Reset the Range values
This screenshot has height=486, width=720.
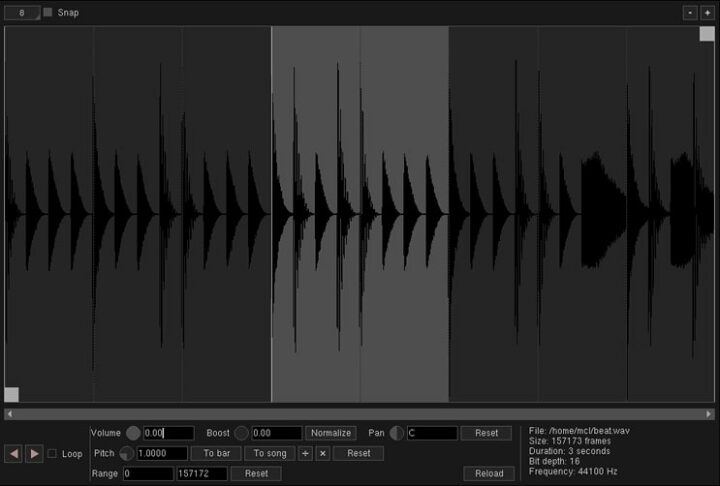pos(256,473)
